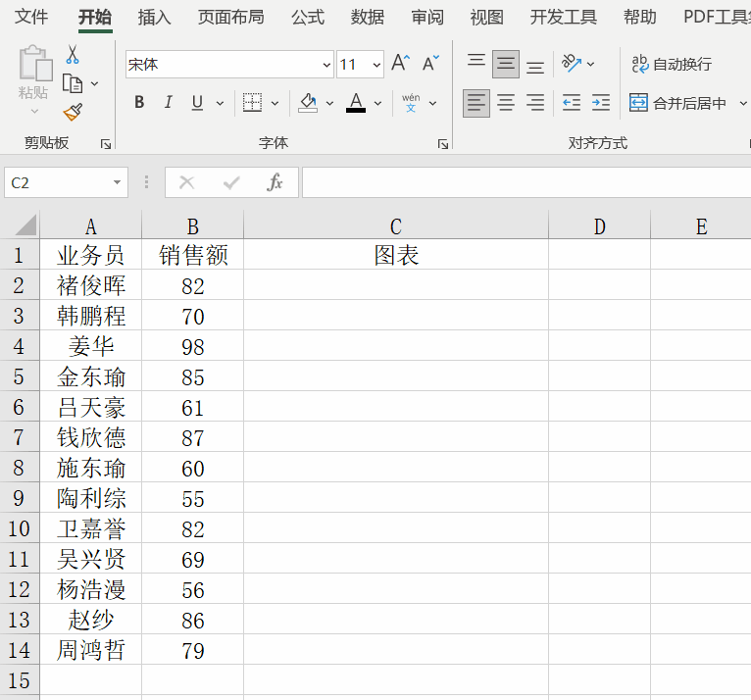This screenshot has height=700, width=751.
Task: Select cell containing 周鸿哲
Action: click(91, 650)
